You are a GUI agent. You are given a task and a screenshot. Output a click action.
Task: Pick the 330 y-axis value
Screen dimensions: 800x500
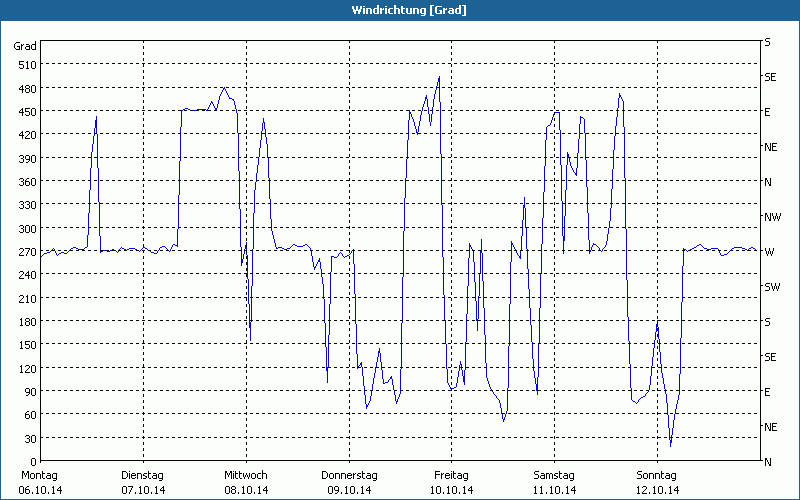[28, 205]
